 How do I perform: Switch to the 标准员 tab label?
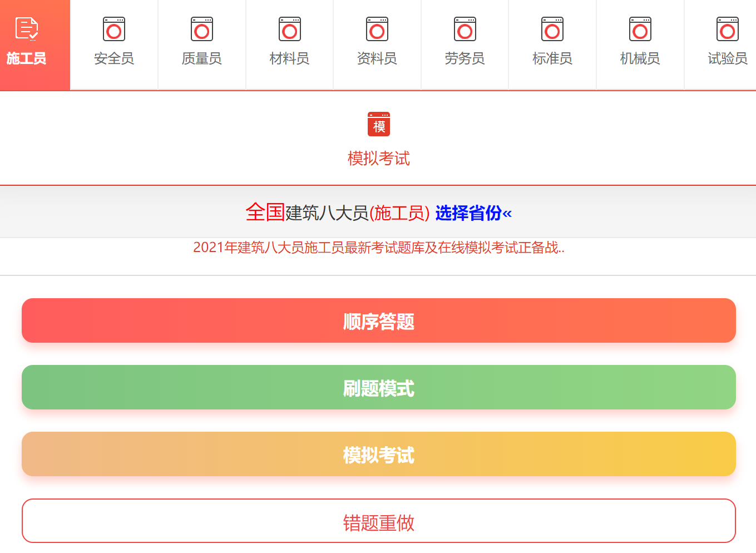(x=552, y=58)
